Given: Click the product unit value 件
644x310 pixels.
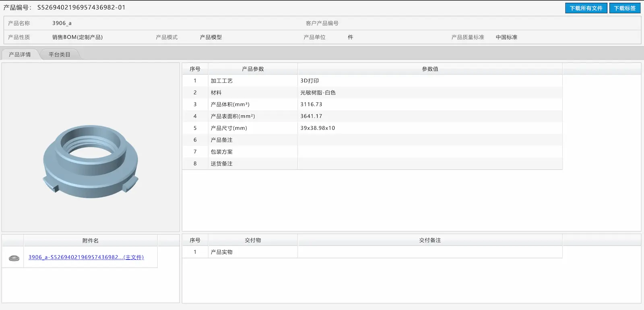Looking at the screenshot, I should 351,37.
